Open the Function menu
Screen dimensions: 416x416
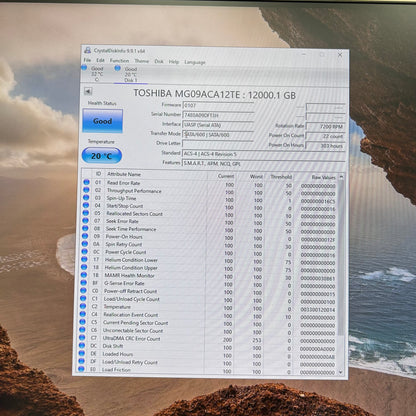(119, 61)
